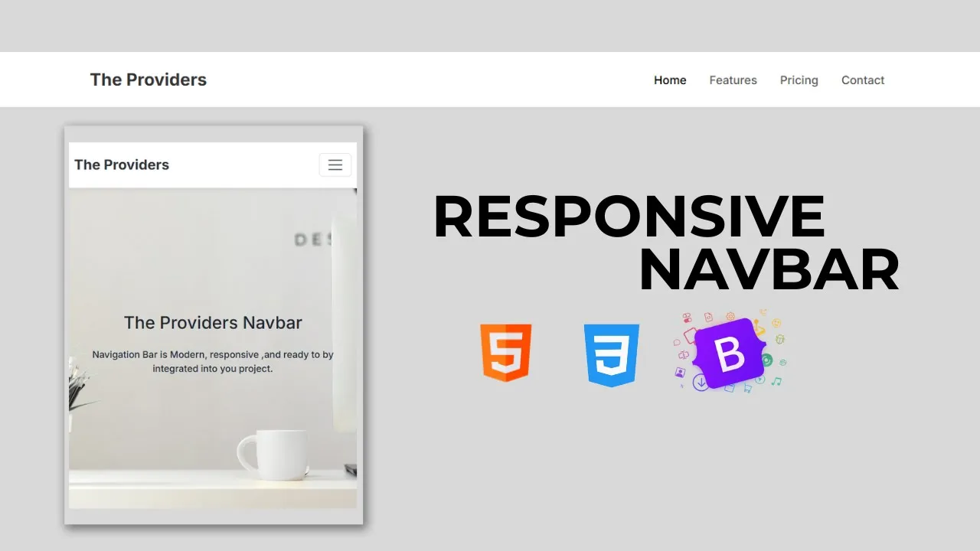Select the Features menu item
This screenshot has width=980, height=551.
point(733,80)
